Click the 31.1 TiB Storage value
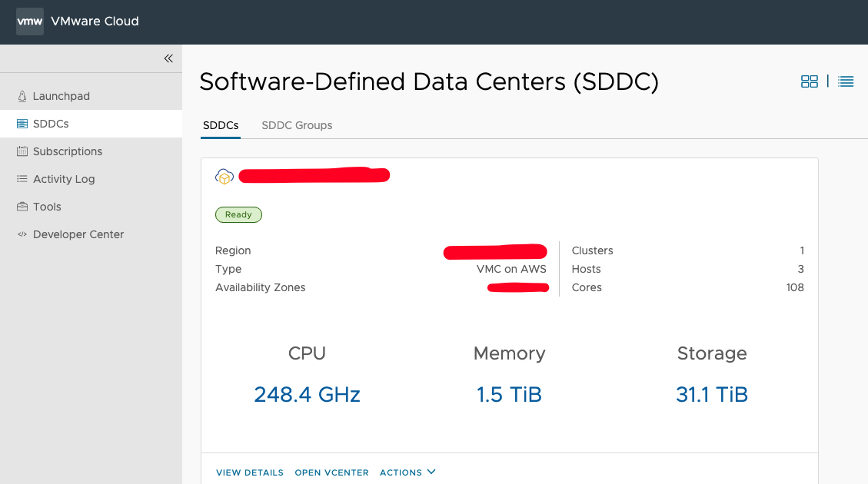Image resolution: width=868 pixels, height=484 pixels. coord(711,395)
